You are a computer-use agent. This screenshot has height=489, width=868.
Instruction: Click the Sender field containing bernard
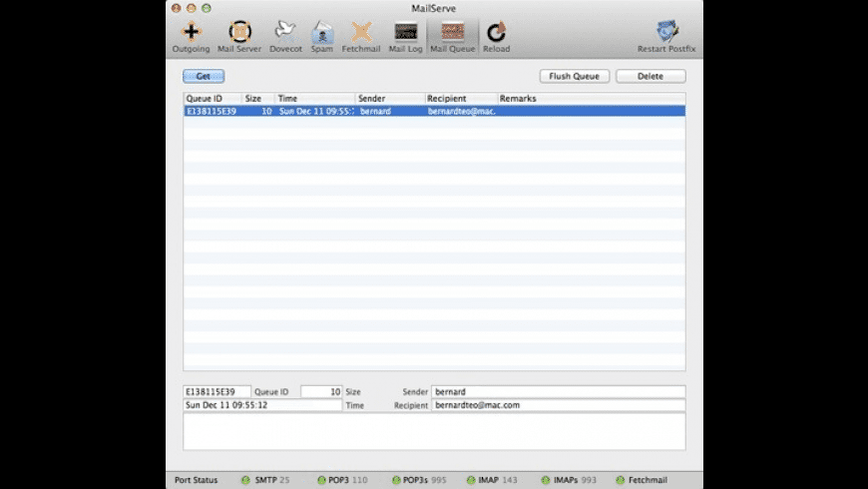point(559,391)
